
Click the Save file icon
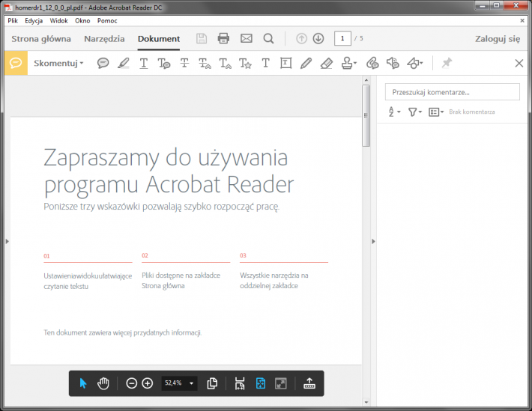(202, 38)
